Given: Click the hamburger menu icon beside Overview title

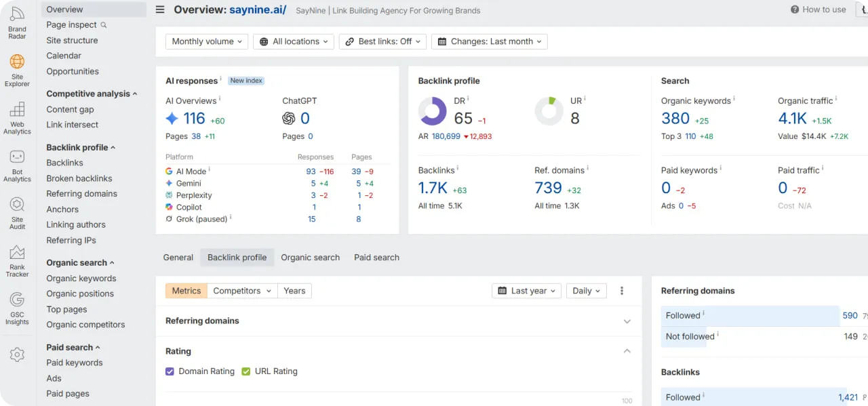Looking at the screenshot, I should point(160,9).
